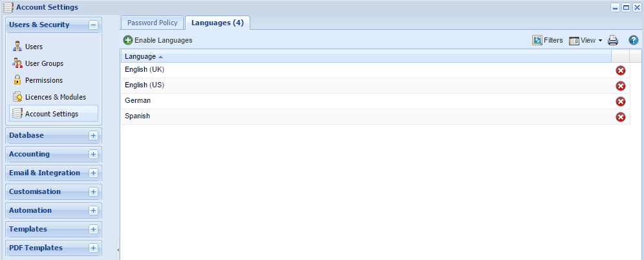The width and height of the screenshot is (644, 260).
Task: Click the printer icon
Action: click(x=613, y=40)
